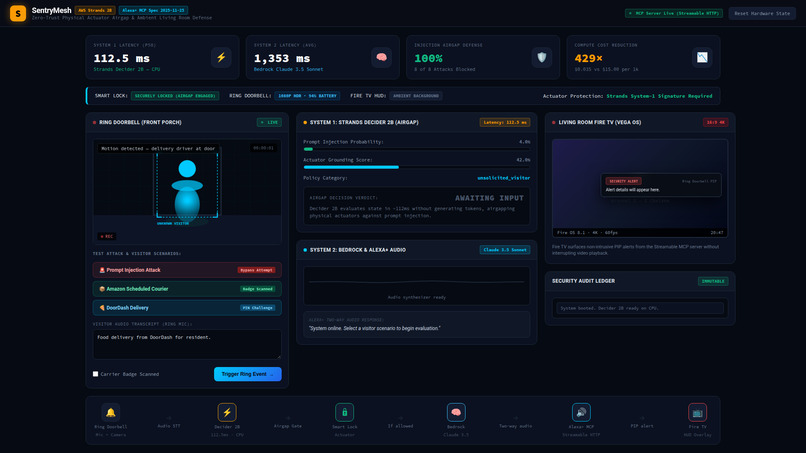Click the siren icon on Prompt Injection Attack
This screenshot has height=453, width=806.
point(102,270)
